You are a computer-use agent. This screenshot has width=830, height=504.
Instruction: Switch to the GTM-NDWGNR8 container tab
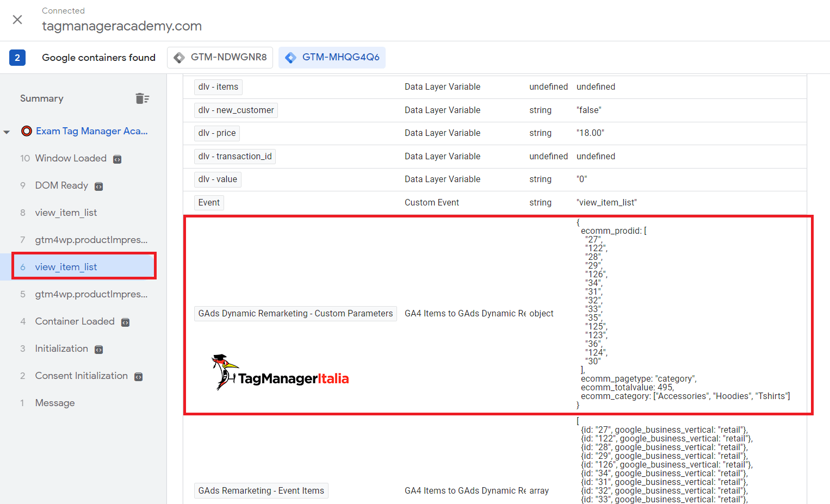click(x=220, y=57)
